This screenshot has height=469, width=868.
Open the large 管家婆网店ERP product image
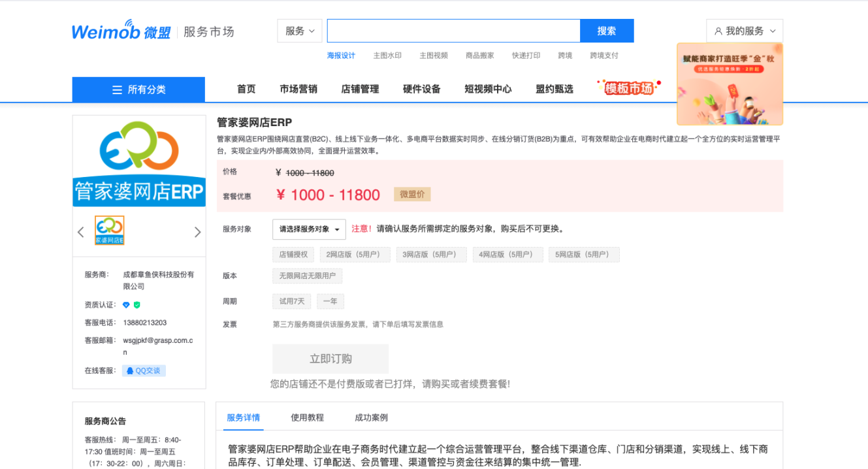tap(139, 162)
